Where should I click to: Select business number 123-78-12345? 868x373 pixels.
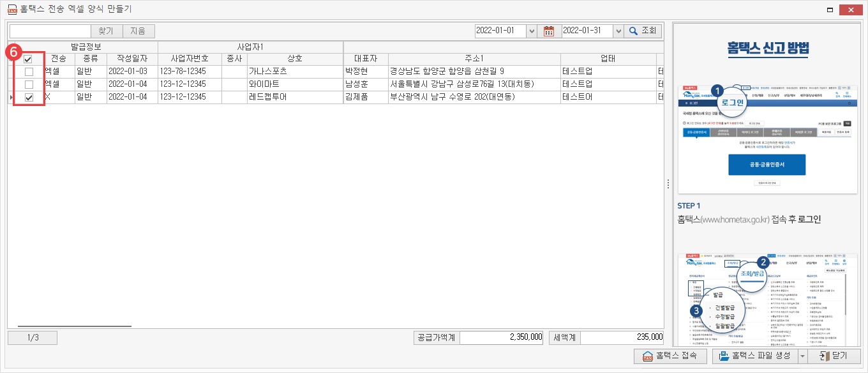(x=190, y=72)
